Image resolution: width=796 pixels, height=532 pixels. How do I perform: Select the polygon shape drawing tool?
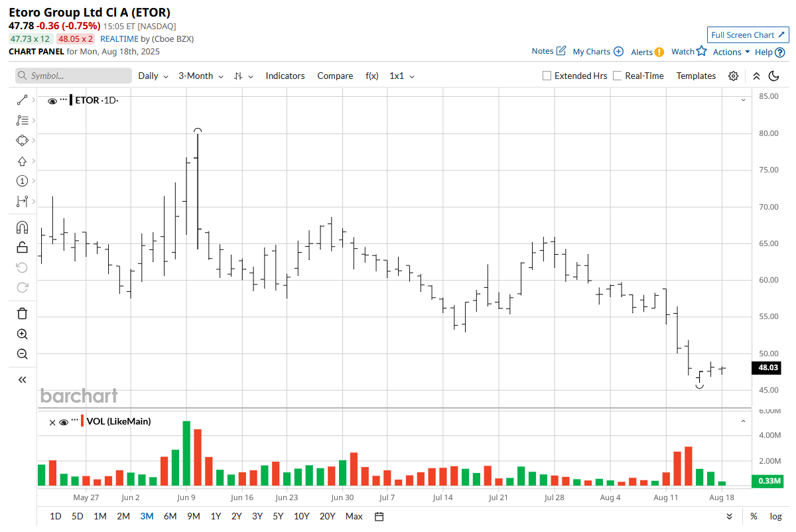(x=22, y=141)
